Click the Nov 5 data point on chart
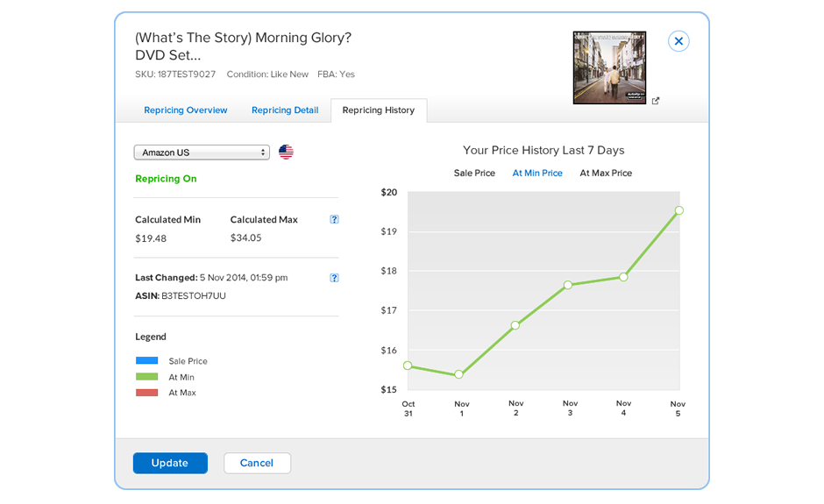The image size is (824, 504). click(678, 210)
